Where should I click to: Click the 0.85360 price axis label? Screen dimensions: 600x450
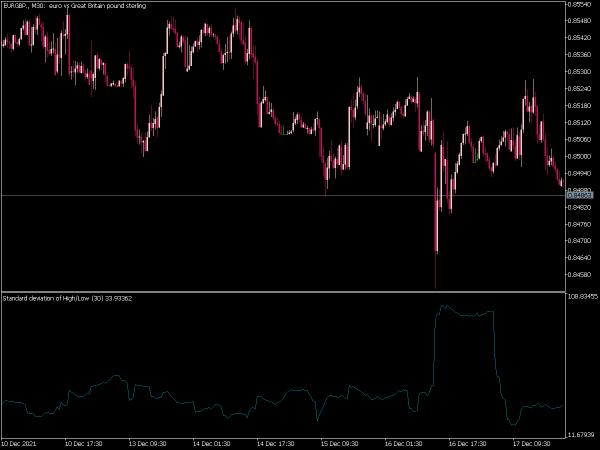point(579,55)
